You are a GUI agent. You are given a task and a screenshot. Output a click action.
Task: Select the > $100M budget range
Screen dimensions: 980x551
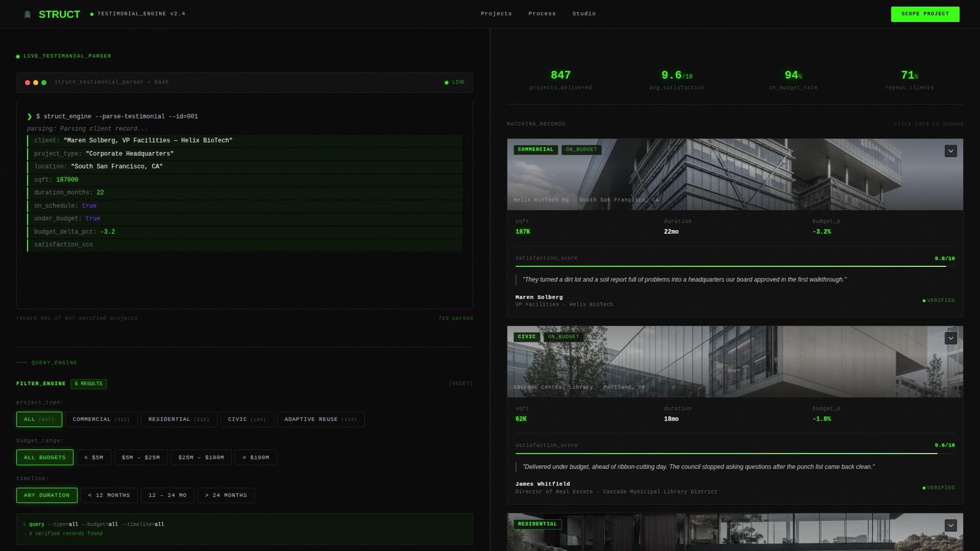click(x=256, y=458)
